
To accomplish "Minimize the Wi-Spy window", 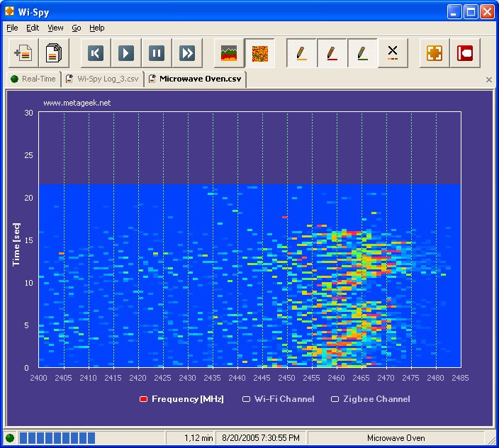I will 454,12.
